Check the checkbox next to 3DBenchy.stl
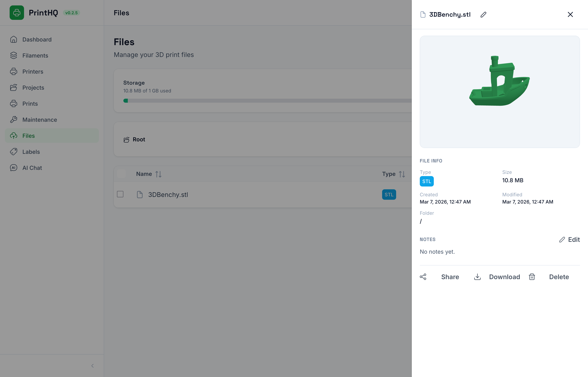This screenshot has height=377, width=588. (x=120, y=194)
